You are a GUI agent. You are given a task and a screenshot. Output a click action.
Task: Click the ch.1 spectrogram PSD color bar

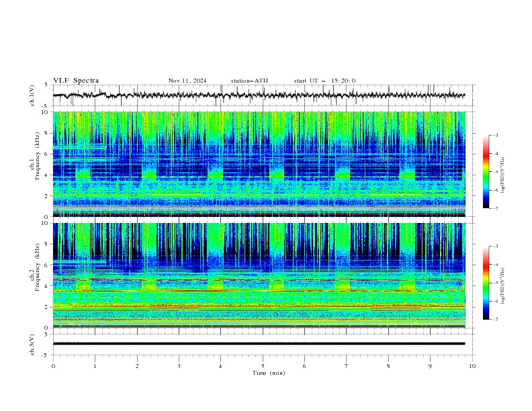tap(486, 172)
